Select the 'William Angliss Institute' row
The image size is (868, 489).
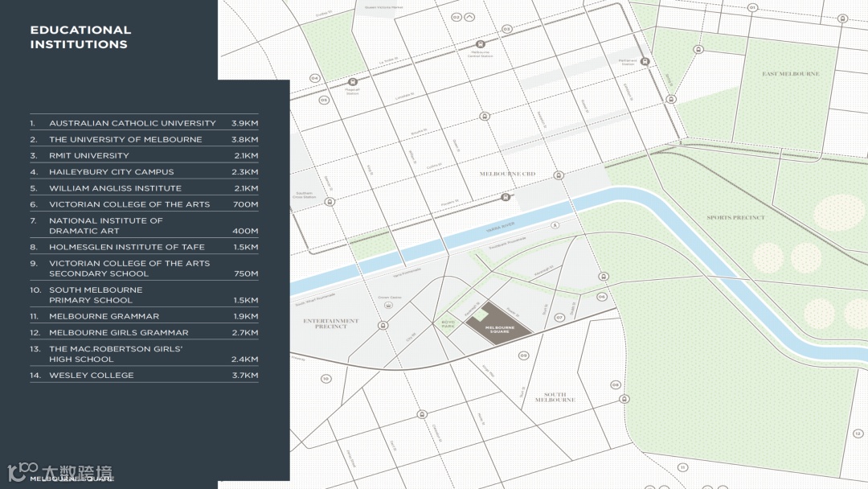[x=144, y=188]
